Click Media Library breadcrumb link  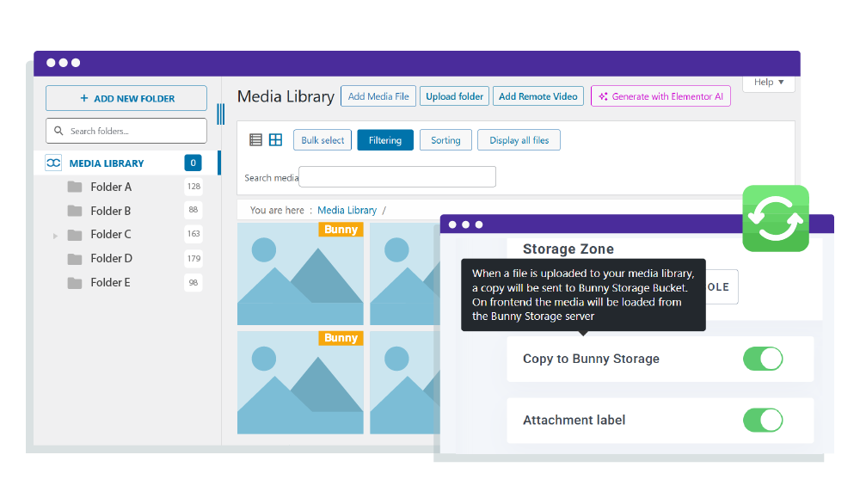[347, 210]
